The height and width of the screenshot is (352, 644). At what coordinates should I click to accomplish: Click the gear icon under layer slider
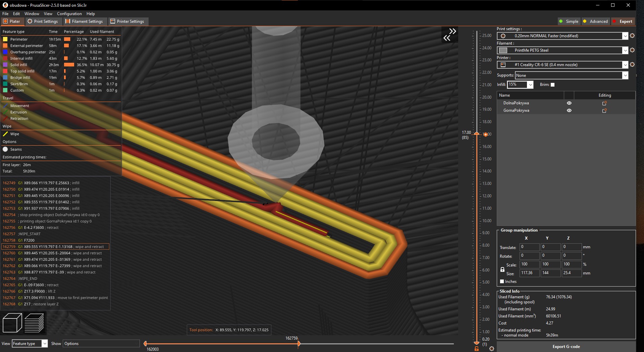[x=492, y=349]
